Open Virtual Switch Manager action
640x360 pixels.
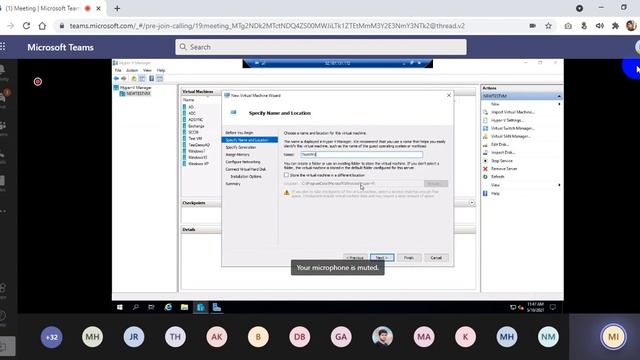[513, 128]
